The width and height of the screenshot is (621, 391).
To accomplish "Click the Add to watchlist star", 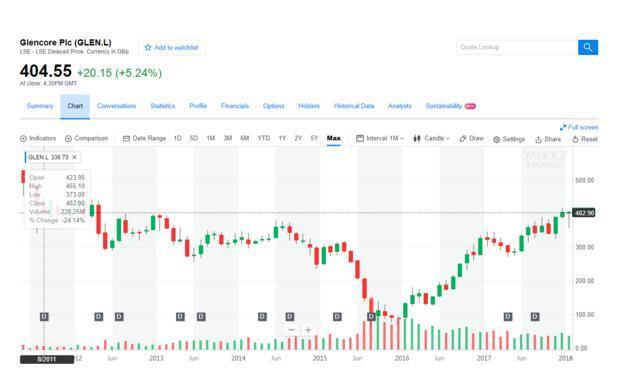I will [148, 48].
